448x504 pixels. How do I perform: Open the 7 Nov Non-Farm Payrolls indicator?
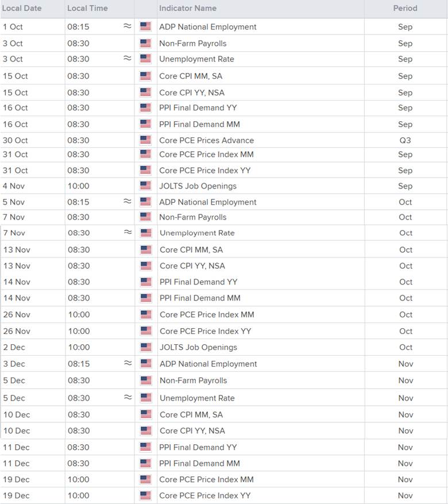tap(193, 217)
